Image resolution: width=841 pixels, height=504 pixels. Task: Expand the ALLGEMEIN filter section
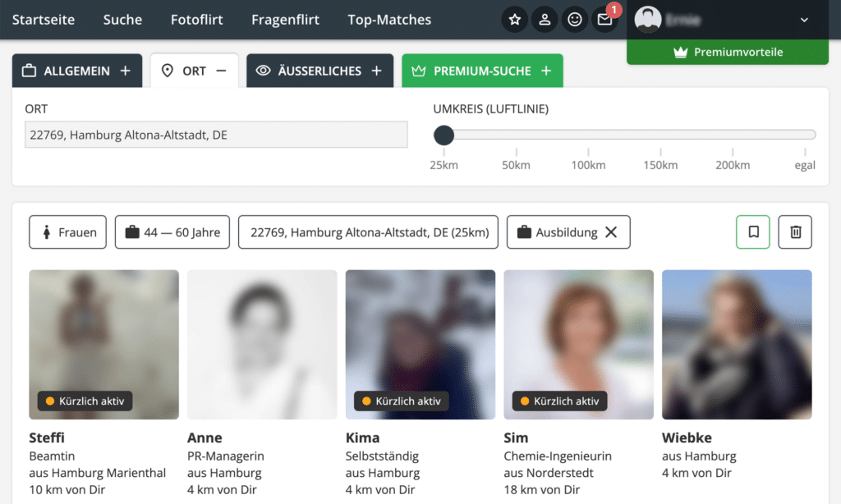[76, 71]
